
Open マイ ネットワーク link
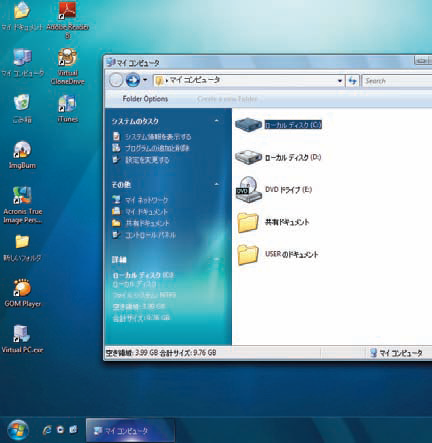(x=146, y=200)
